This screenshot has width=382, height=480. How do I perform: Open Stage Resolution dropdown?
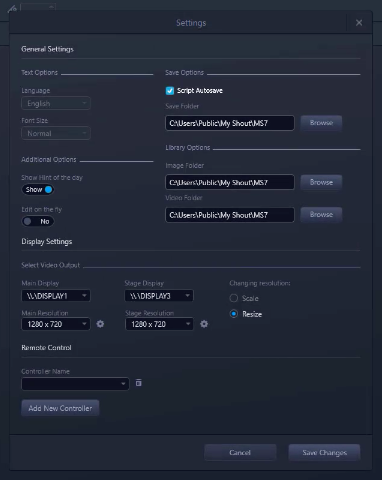(159, 324)
